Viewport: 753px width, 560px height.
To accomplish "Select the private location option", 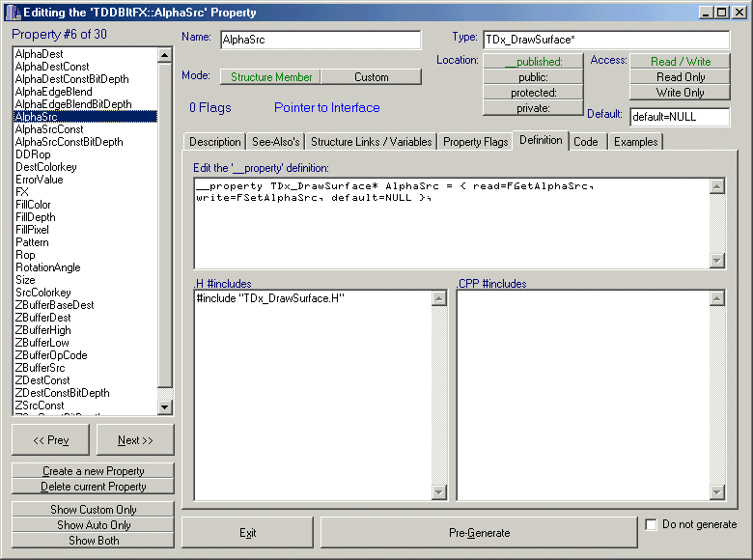I will tap(533, 108).
